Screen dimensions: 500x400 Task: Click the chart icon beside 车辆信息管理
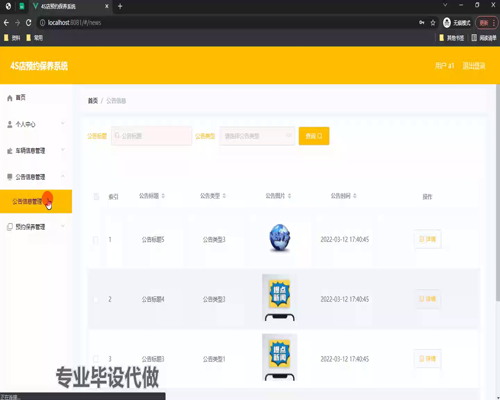click(x=10, y=151)
